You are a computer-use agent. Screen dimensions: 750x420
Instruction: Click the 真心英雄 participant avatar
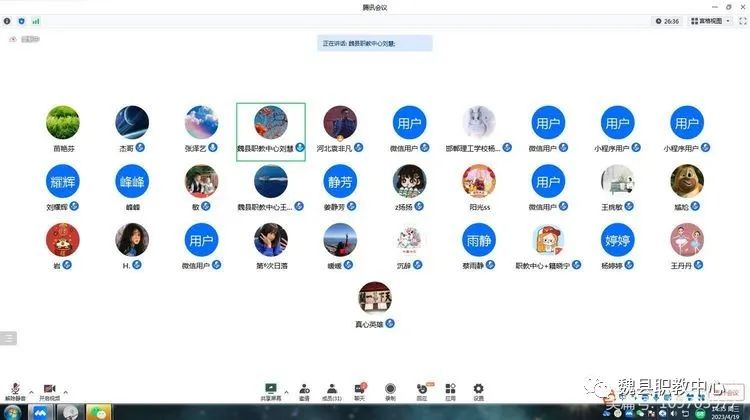pyautogui.click(x=375, y=298)
